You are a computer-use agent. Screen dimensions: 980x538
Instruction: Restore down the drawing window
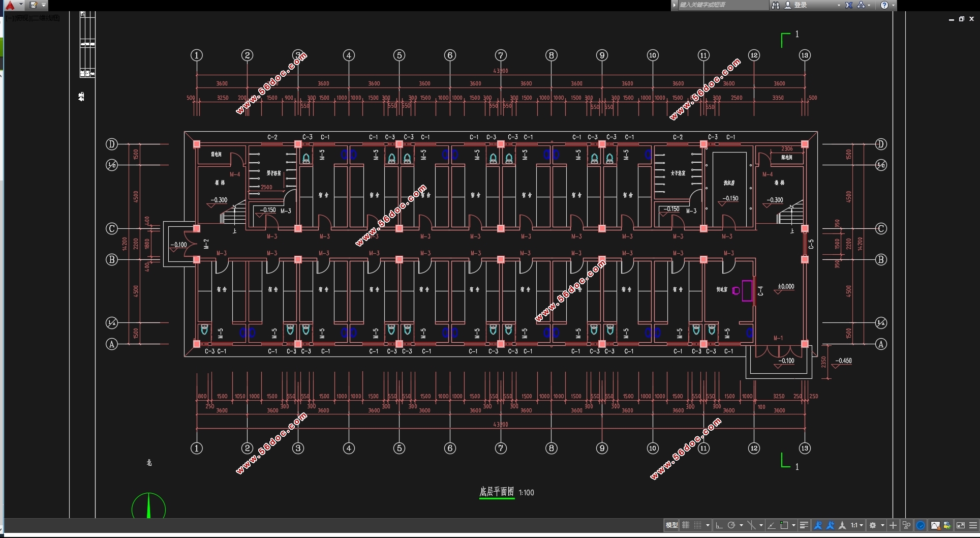[x=961, y=19]
